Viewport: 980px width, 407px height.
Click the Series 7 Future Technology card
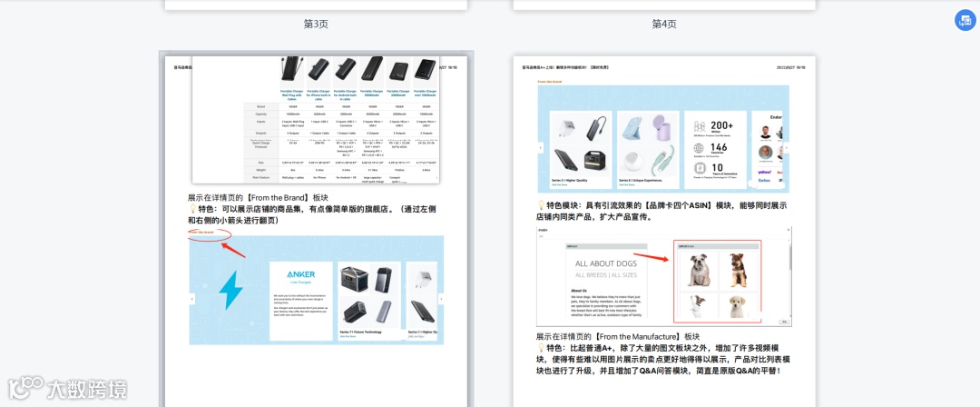(x=368, y=301)
